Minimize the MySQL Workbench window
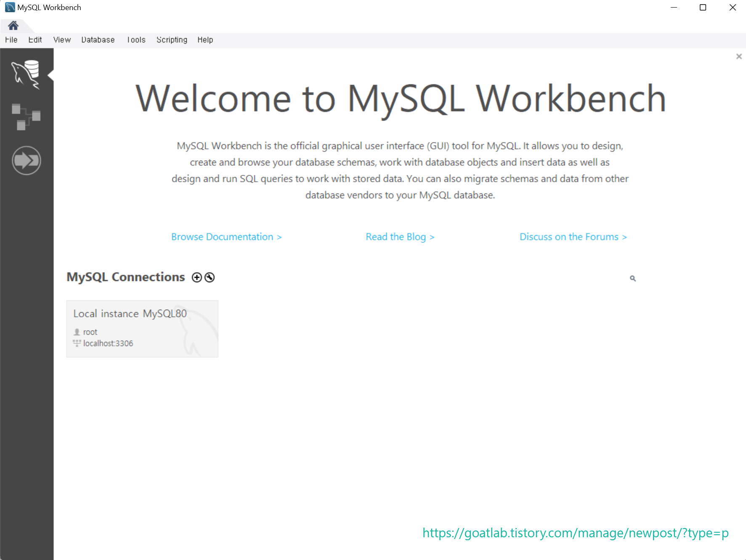The height and width of the screenshot is (560, 746). 674,8
